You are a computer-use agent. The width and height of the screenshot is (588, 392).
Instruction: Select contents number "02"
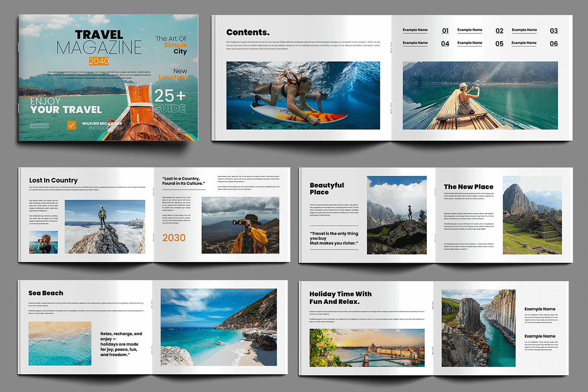click(x=499, y=31)
